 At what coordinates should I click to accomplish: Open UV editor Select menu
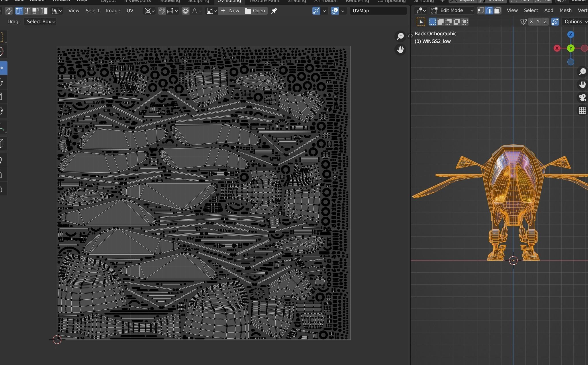click(93, 11)
